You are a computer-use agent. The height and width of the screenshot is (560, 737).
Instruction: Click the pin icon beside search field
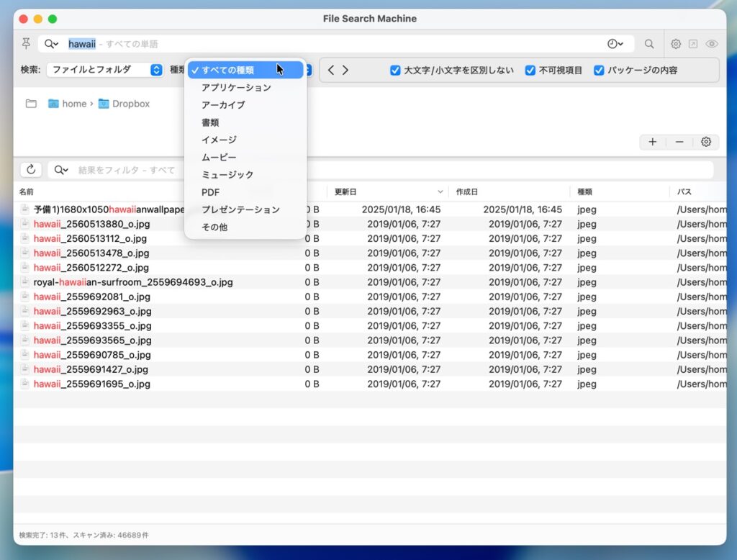(26, 44)
